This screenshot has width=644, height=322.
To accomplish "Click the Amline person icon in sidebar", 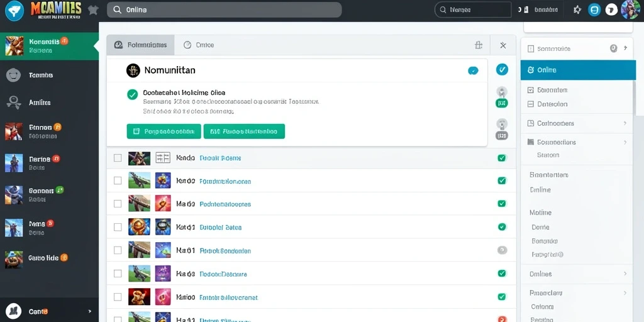I will pos(14,103).
